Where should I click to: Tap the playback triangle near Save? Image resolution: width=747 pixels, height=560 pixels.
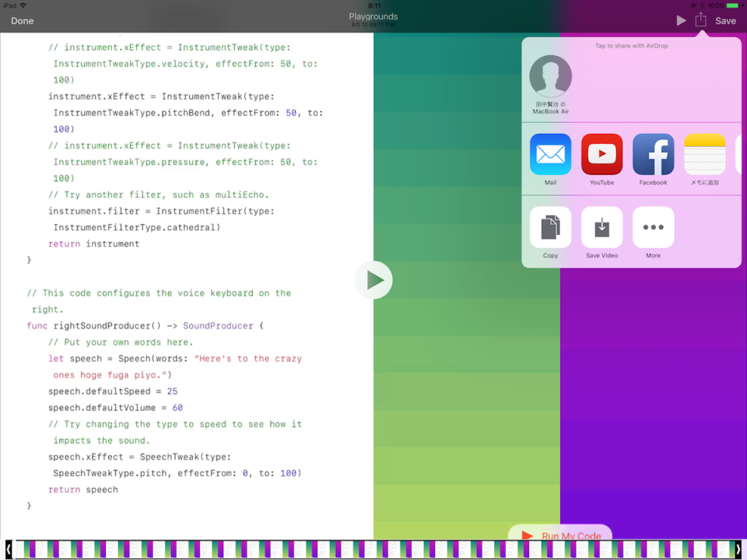681,20
